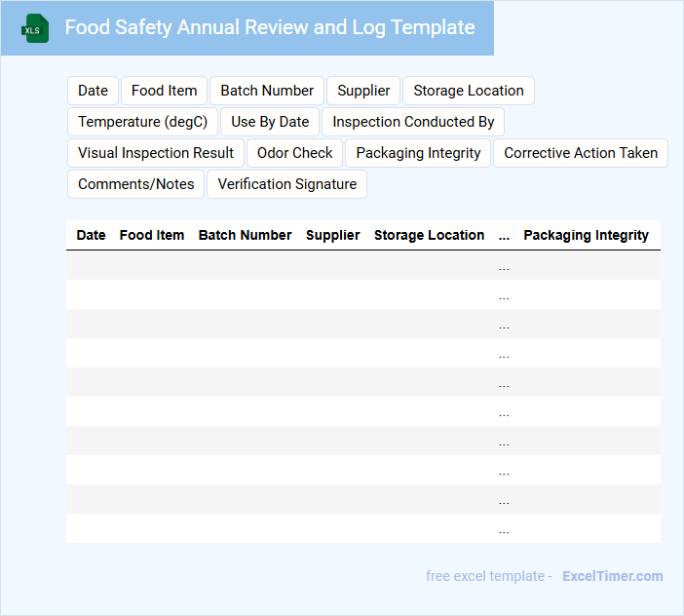Image resolution: width=684 pixels, height=616 pixels.
Task: Click the Supplier column header
Action: (332, 235)
